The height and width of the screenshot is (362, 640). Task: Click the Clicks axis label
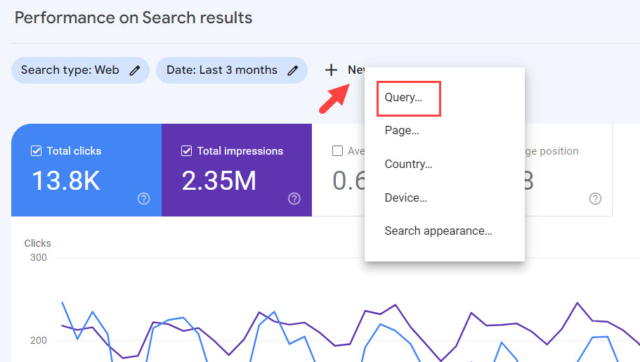38,243
